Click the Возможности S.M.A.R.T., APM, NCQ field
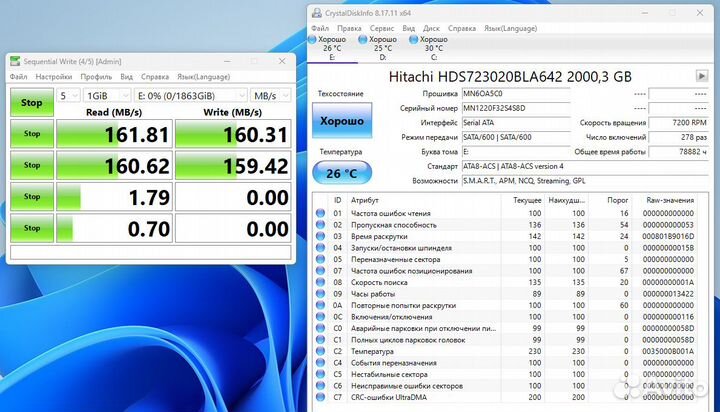Viewport: 720px width, 412px height. pos(585,181)
